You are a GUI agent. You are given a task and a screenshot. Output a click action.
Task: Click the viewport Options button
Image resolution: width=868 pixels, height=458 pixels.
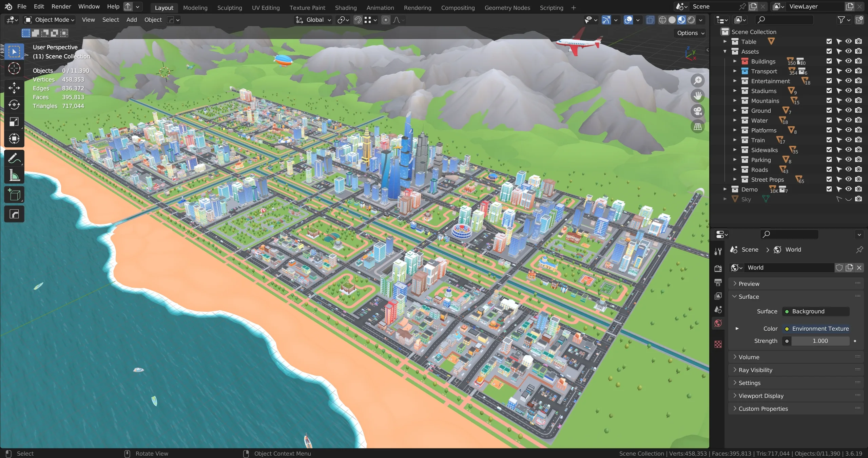(x=691, y=33)
